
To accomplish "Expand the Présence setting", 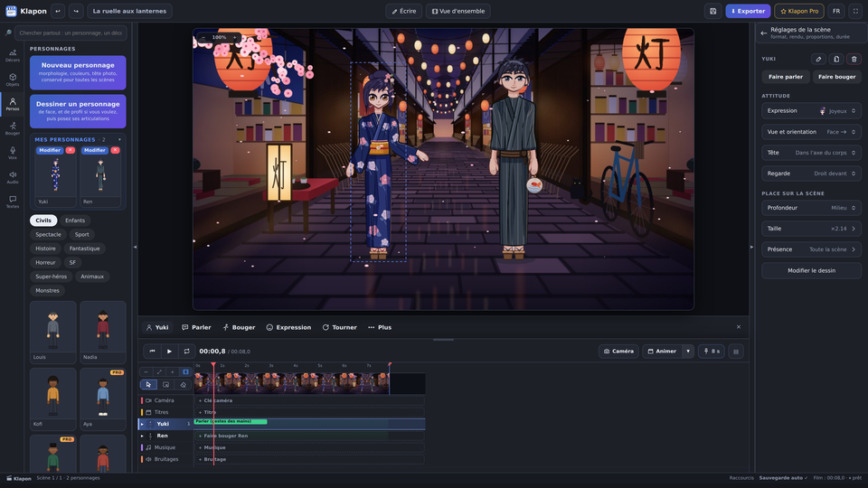I will click(x=811, y=249).
